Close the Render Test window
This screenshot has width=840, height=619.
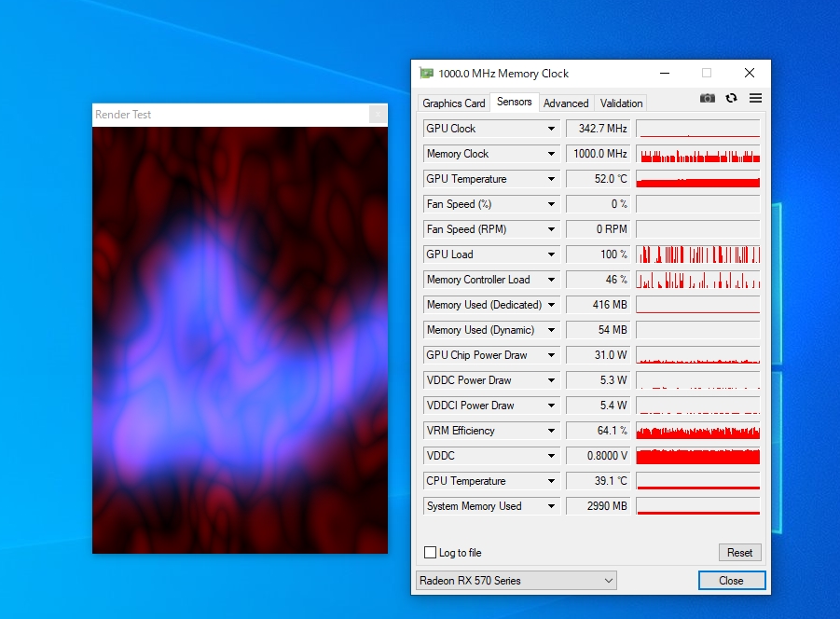click(378, 115)
